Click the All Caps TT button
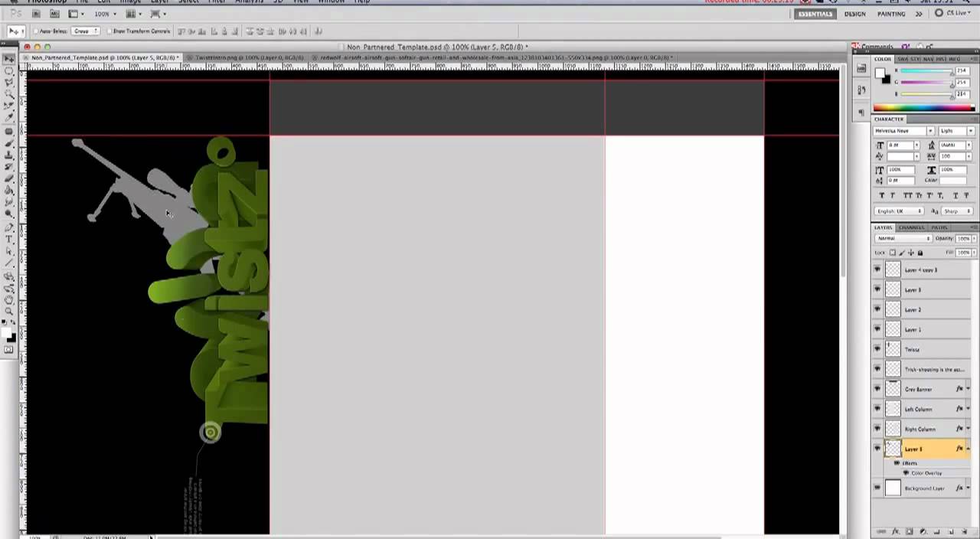 906,195
